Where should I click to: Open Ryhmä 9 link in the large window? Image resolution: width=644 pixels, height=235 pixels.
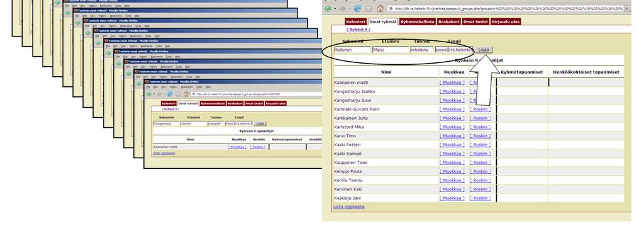[x=358, y=29]
